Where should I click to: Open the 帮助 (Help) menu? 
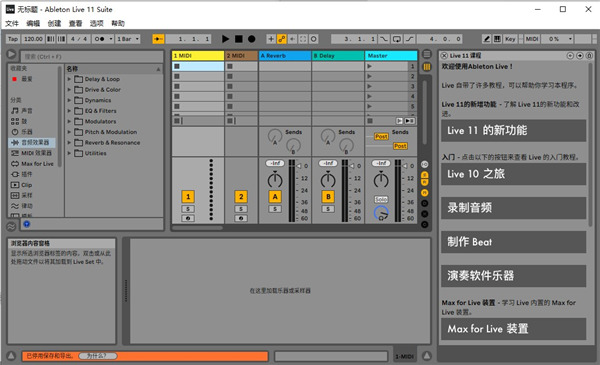[x=118, y=24]
